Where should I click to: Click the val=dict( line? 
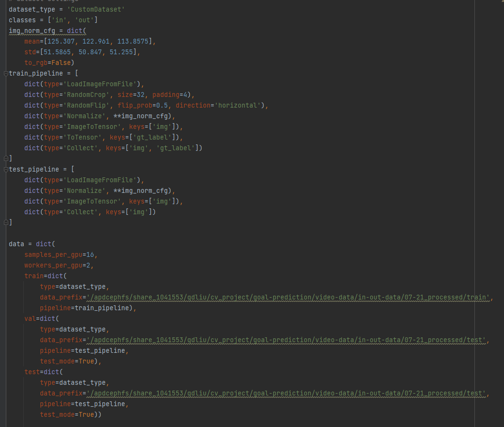point(41,319)
